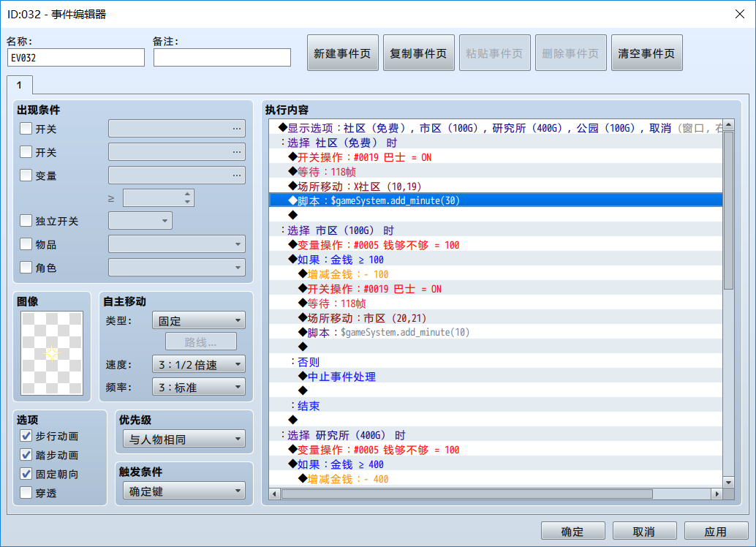Click the 新建事件页 button

coord(343,53)
